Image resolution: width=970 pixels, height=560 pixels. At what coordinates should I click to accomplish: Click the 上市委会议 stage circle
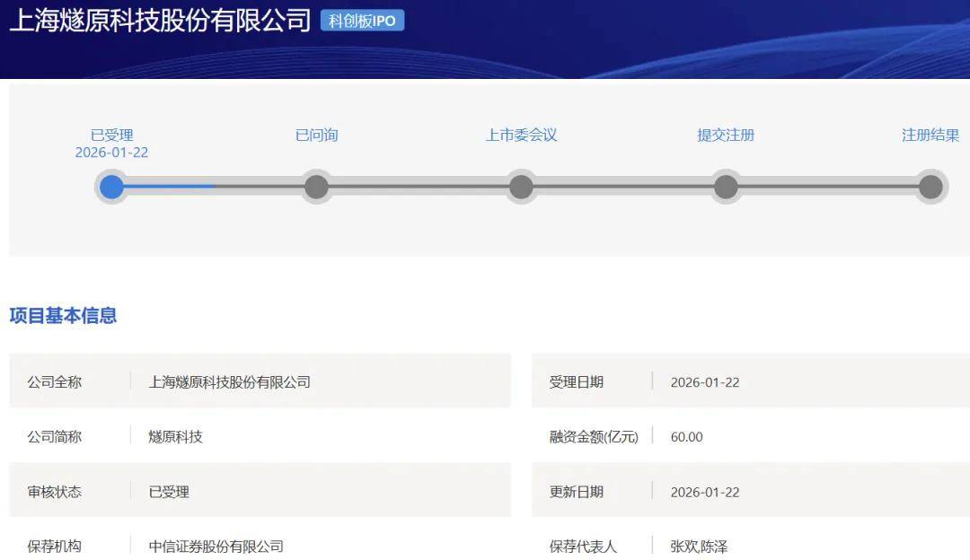(521, 187)
